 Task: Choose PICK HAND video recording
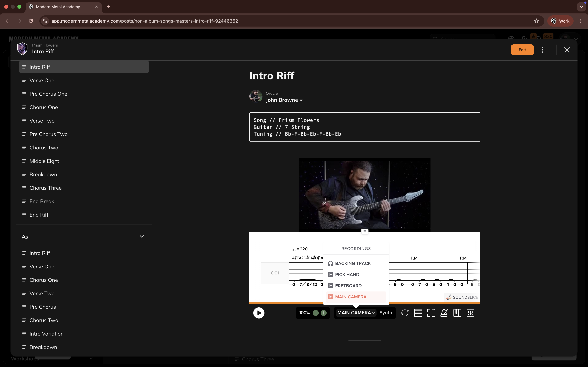(x=347, y=275)
